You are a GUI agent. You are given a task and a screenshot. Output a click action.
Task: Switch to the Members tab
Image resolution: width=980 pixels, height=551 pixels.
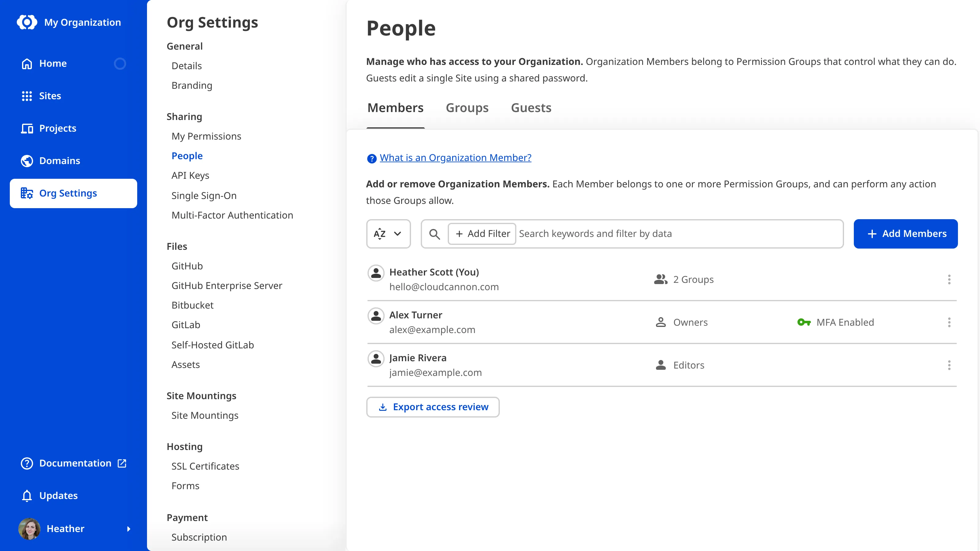(395, 108)
